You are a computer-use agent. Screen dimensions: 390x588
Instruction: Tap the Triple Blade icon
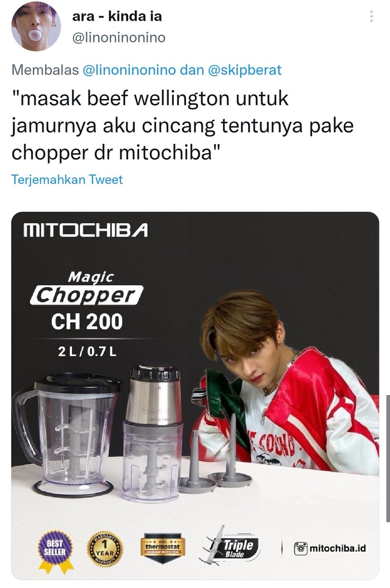(231, 546)
